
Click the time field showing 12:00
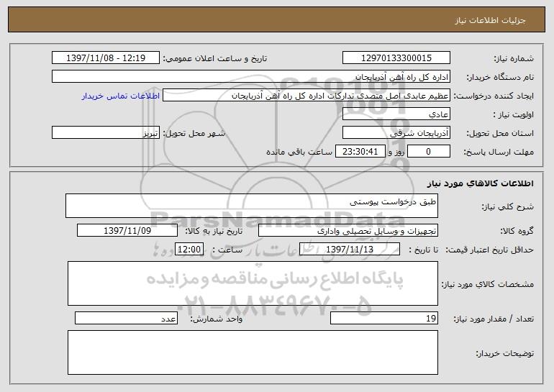189,250
